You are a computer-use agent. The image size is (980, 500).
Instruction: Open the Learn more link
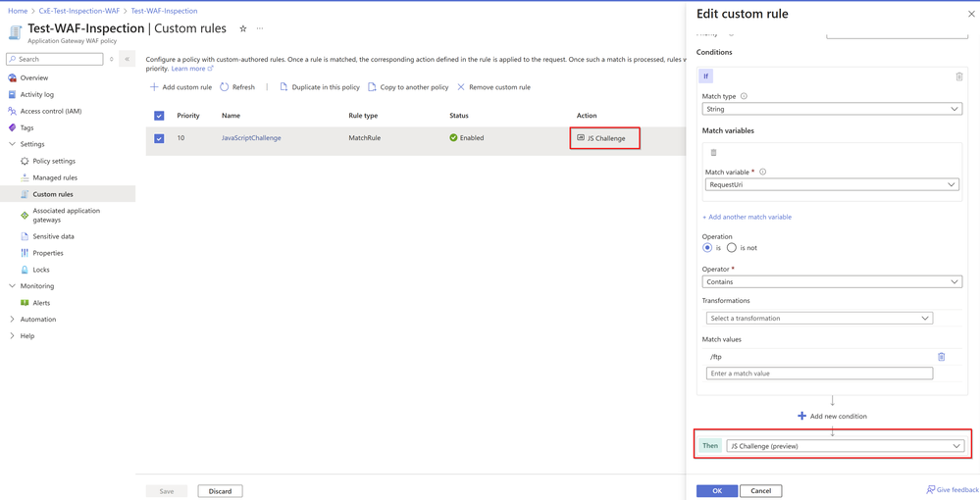[192, 69]
